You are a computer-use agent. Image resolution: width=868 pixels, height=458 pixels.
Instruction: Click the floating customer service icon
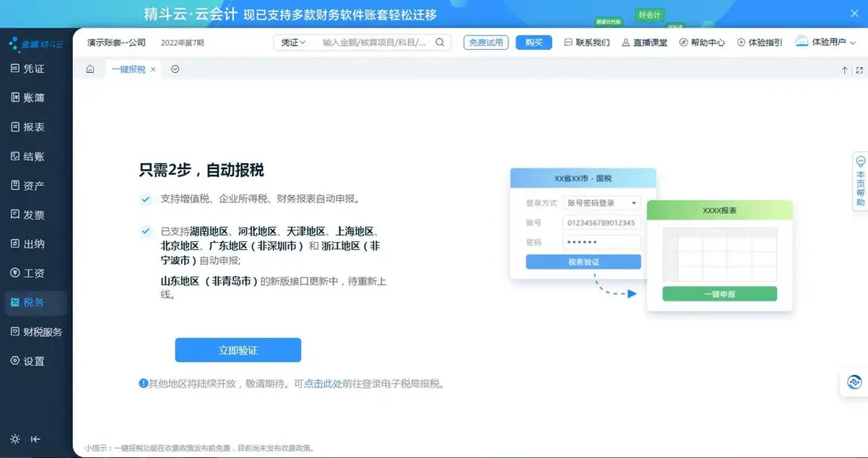point(854,381)
